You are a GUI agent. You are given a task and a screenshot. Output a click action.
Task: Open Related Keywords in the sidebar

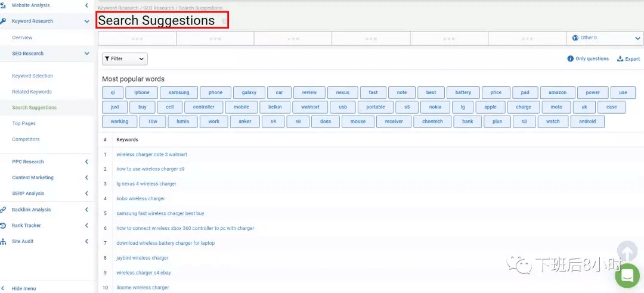coord(32,92)
